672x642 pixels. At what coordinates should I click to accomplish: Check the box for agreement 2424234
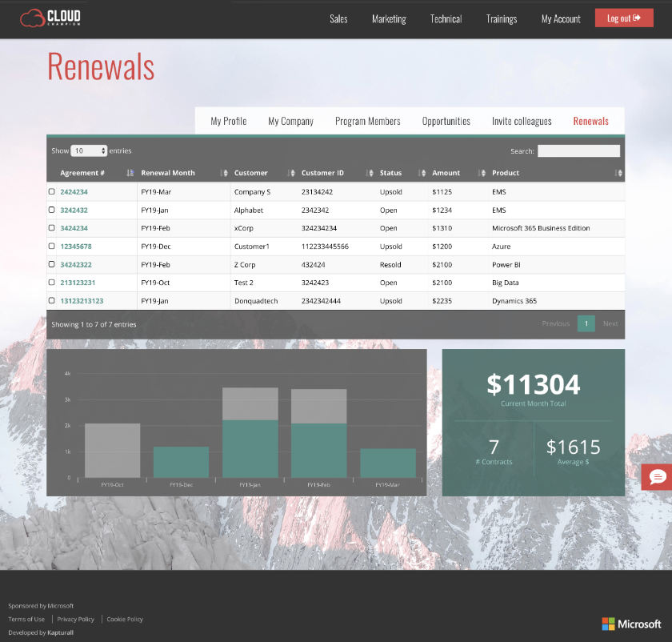[52, 192]
